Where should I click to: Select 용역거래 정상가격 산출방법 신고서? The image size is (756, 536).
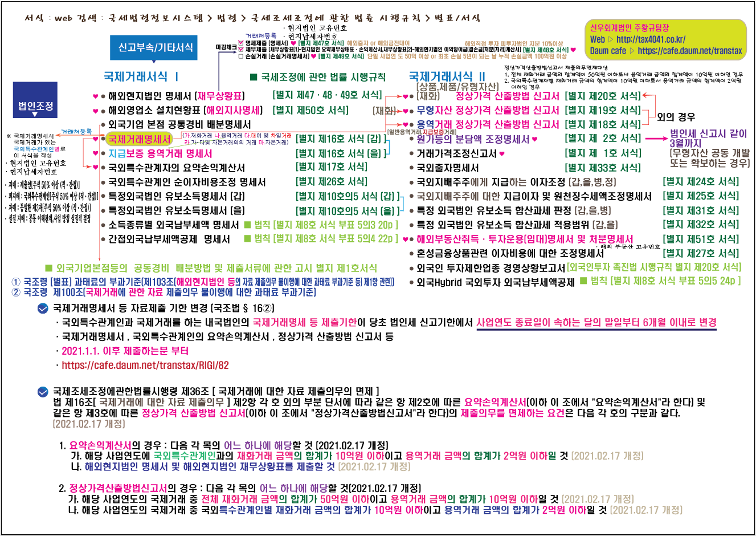coord(488,124)
